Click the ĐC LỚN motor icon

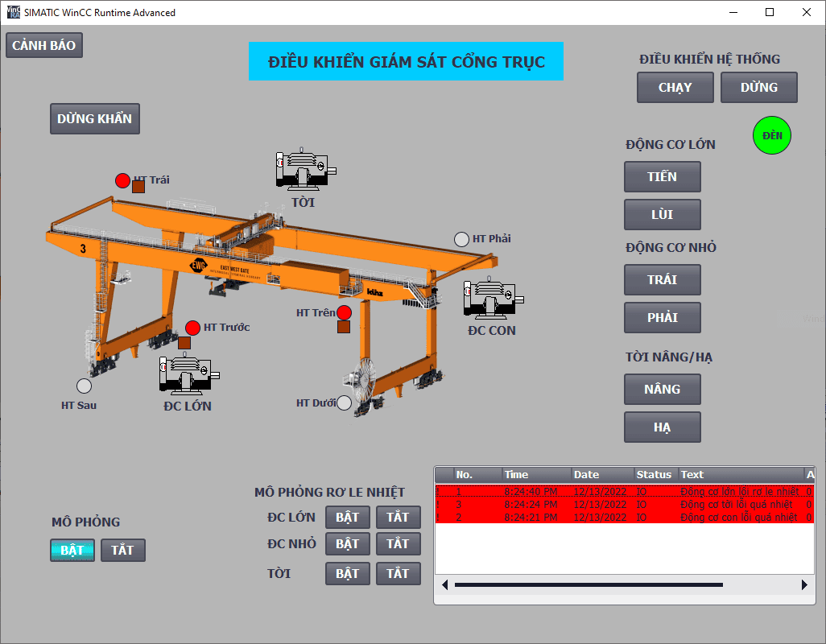point(188,374)
